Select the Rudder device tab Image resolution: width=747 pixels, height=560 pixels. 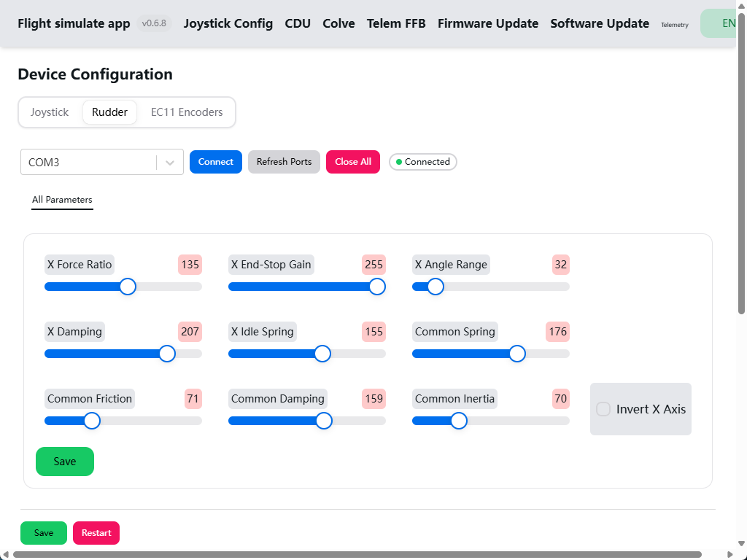coord(109,112)
